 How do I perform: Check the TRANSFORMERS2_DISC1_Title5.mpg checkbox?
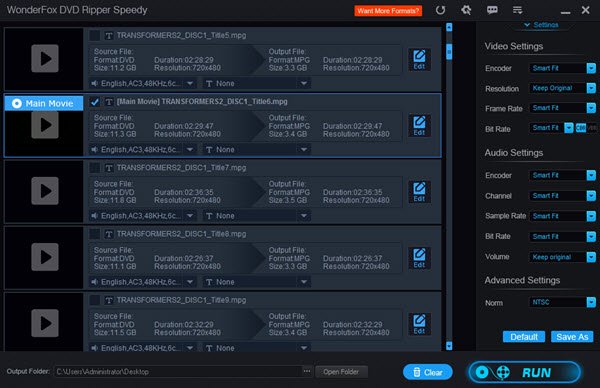[x=95, y=36]
